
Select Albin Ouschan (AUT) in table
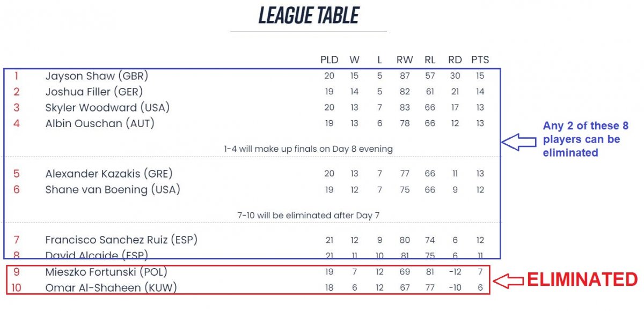[x=100, y=123]
